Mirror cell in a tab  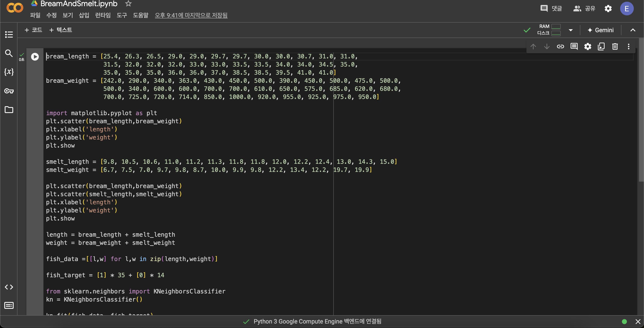[x=601, y=46]
